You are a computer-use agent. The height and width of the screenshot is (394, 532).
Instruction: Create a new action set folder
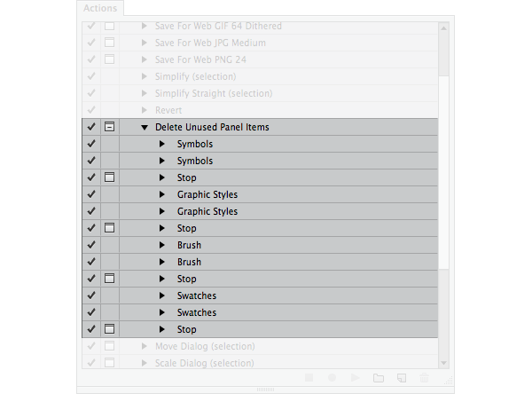(379, 378)
